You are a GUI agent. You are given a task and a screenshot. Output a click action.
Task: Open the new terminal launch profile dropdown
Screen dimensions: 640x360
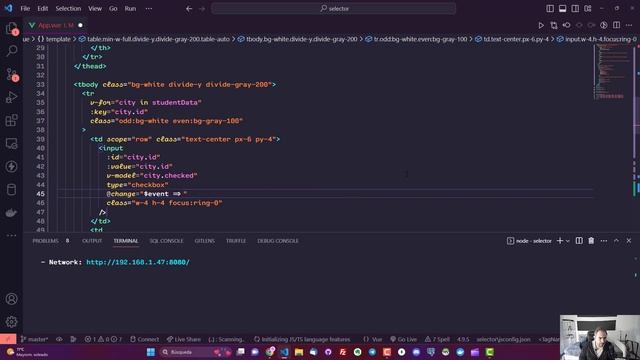coord(568,241)
